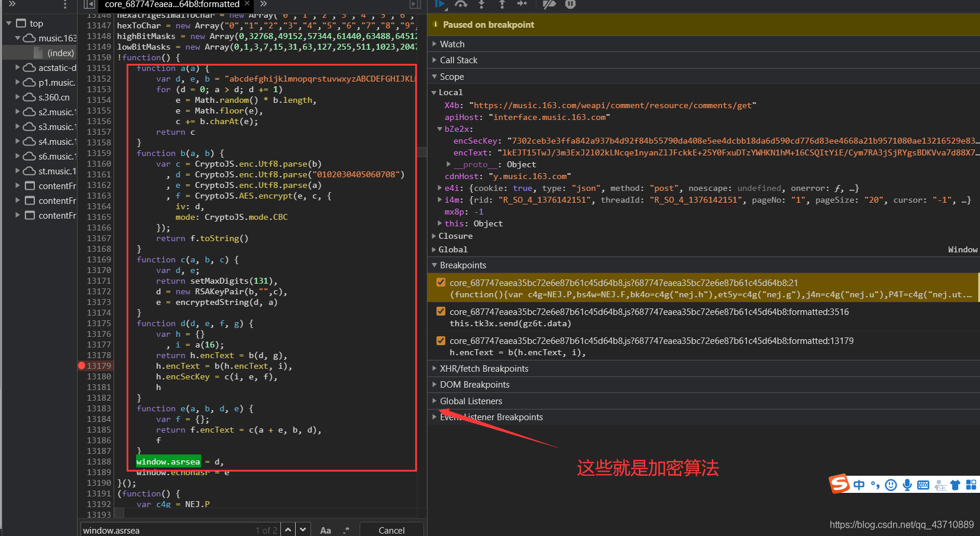Step into the next function call
The height and width of the screenshot is (536, 980).
pyautogui.click(x=481, y=4)
